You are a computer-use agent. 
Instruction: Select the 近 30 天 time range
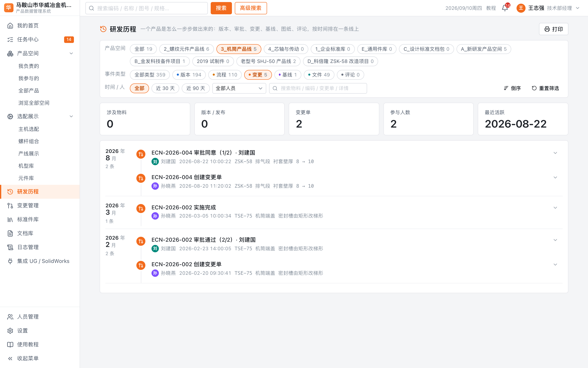click(x=165, y=88)
